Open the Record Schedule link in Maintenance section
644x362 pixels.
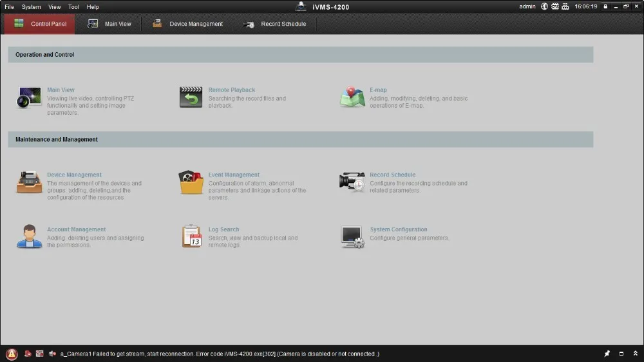point(393,175)
